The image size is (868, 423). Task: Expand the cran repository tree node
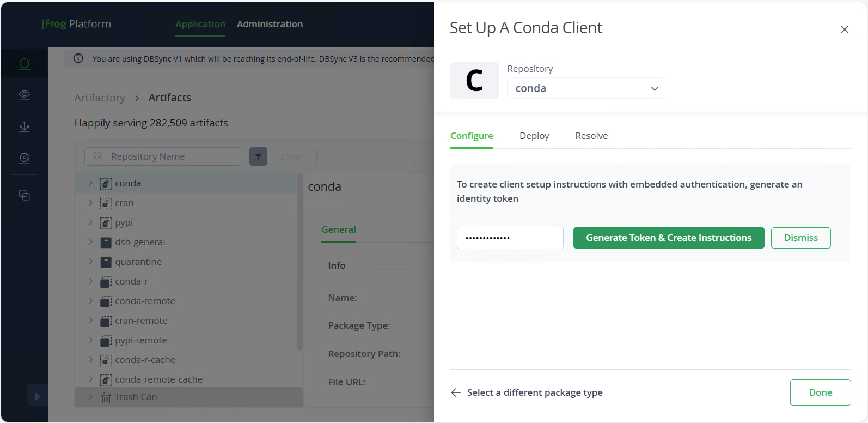(90, 203)
